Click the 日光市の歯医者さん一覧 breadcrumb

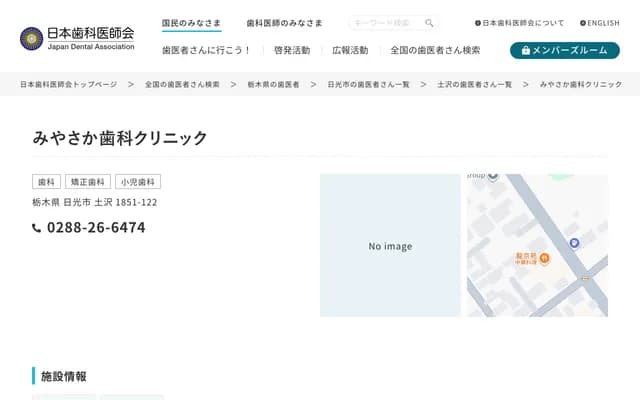pyautogui.click(x=368, y=85)
